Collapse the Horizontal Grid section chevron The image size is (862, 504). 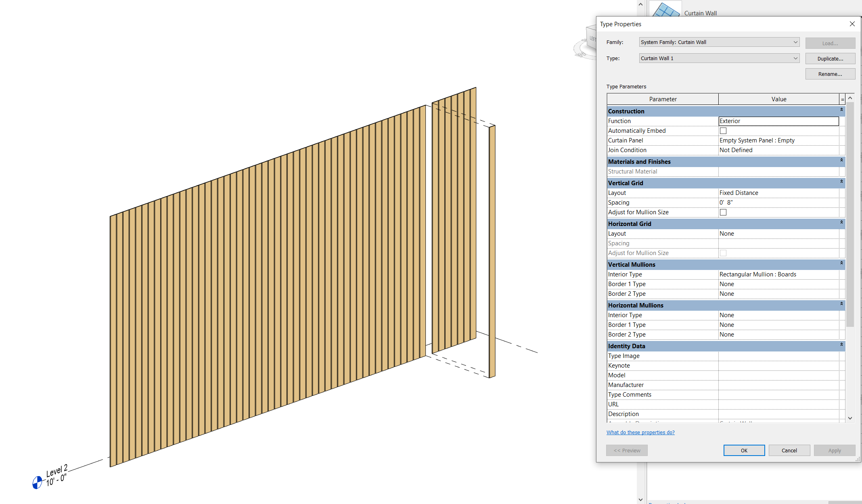click(x=841, y=223)
